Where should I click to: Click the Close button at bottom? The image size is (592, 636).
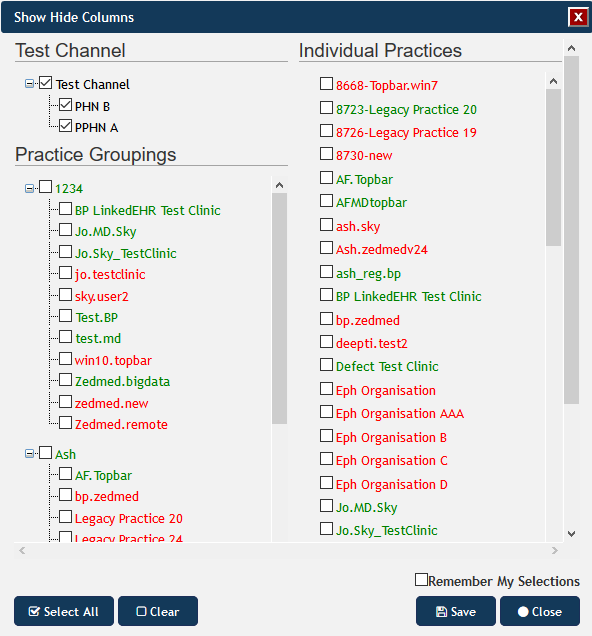(x=540, y=611)
